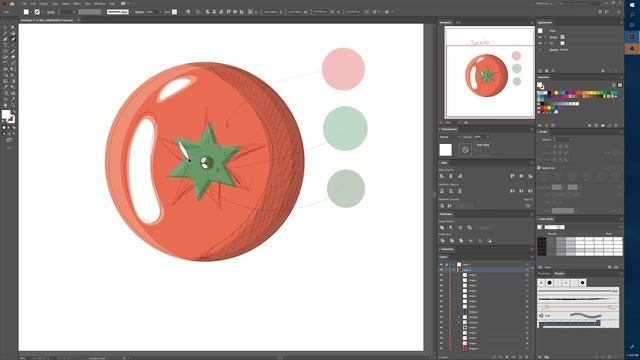This screenshot has height=360, width=640.
Task: Open the File menu
Action: [24, 4]
